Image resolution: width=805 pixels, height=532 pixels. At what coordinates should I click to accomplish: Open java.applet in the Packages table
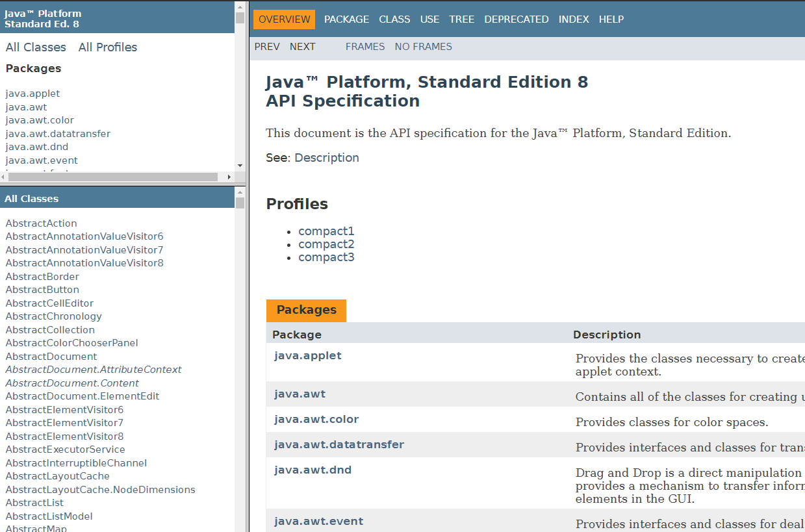[308, 356]
